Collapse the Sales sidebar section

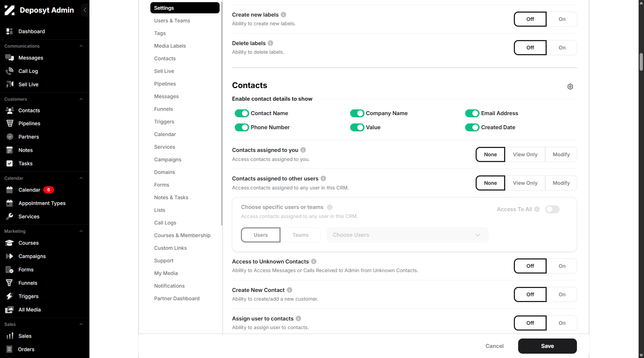click(x=81, y=324)
